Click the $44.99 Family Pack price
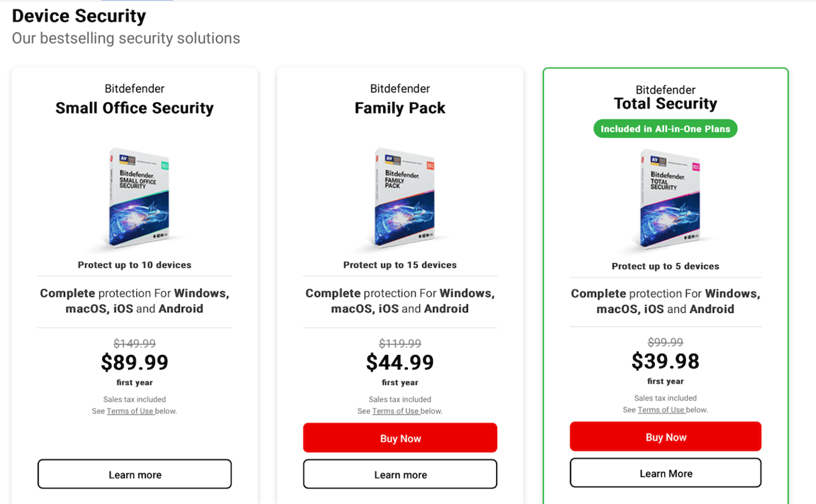Viewport: 816px width, 504px height. pos(400,362)
